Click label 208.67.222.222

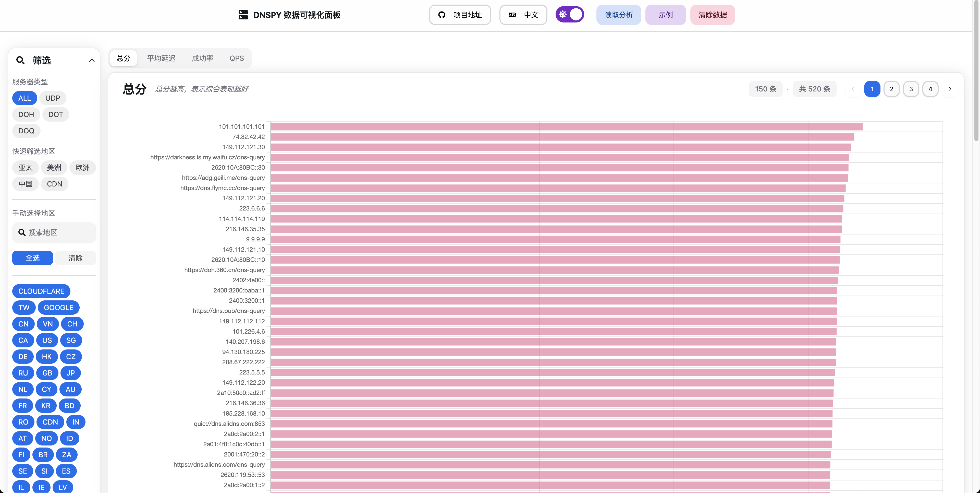[x=243, y=362]
